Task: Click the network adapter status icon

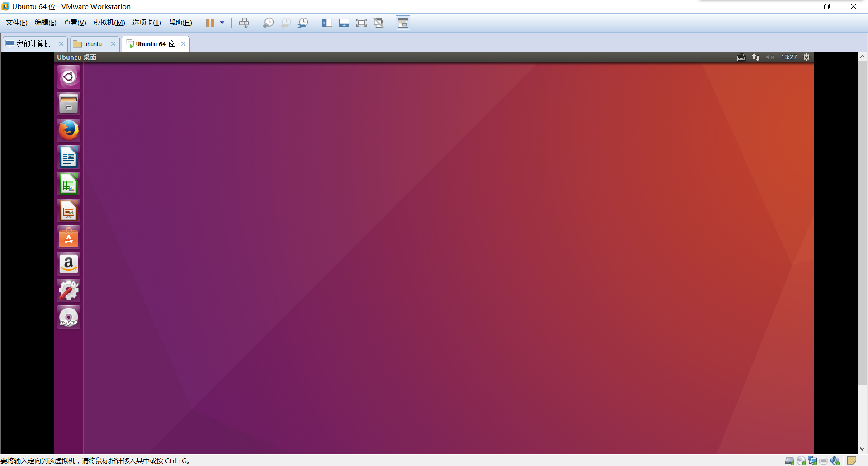Action: 812,461
